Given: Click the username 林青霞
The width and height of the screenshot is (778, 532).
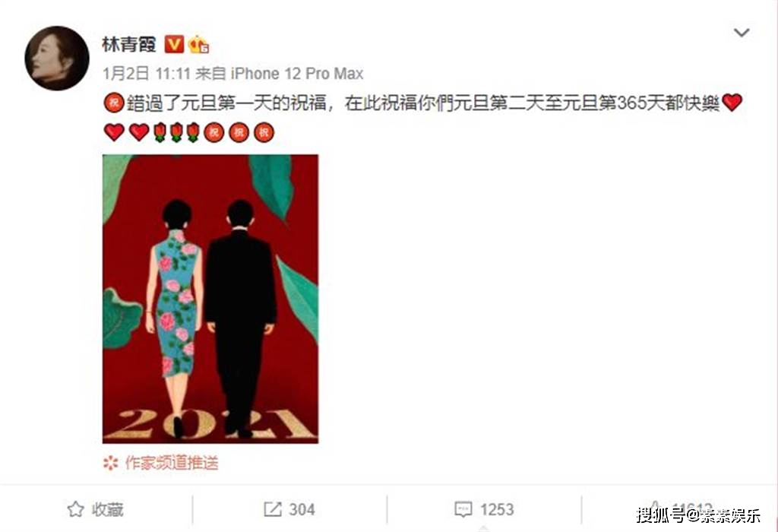Looking at the screenshot, I should 129,45.
